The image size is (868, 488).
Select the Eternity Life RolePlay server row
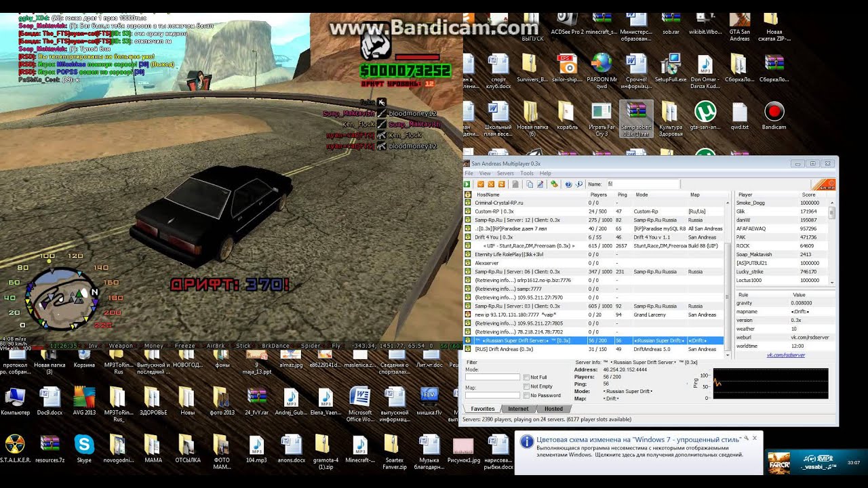coord(594,254)
